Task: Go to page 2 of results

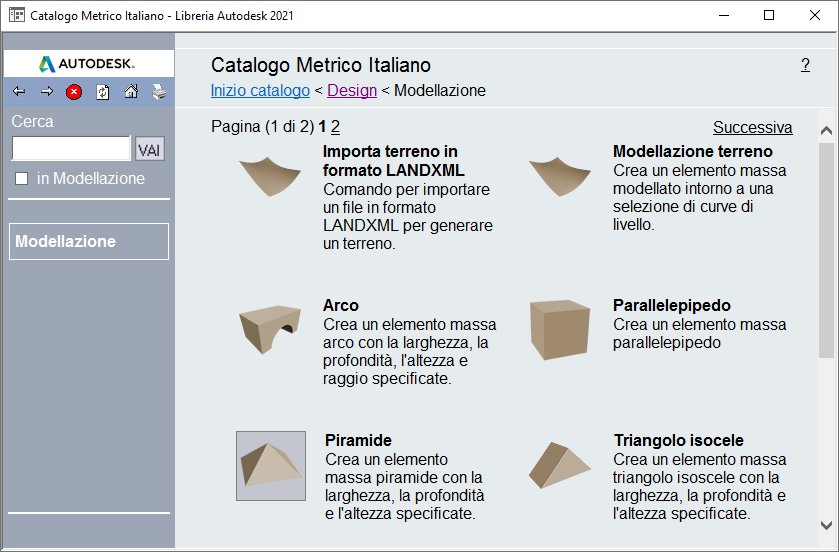Action: [336, 127]
